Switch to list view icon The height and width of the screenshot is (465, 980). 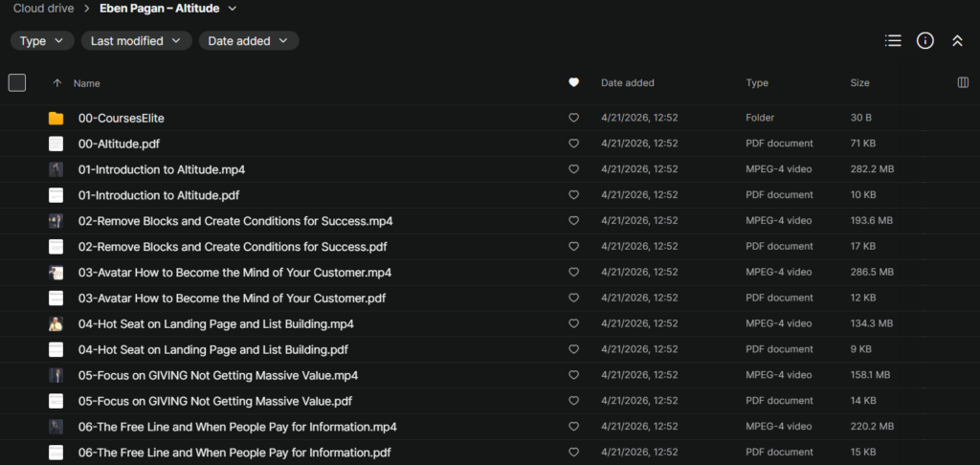point(893,40)
